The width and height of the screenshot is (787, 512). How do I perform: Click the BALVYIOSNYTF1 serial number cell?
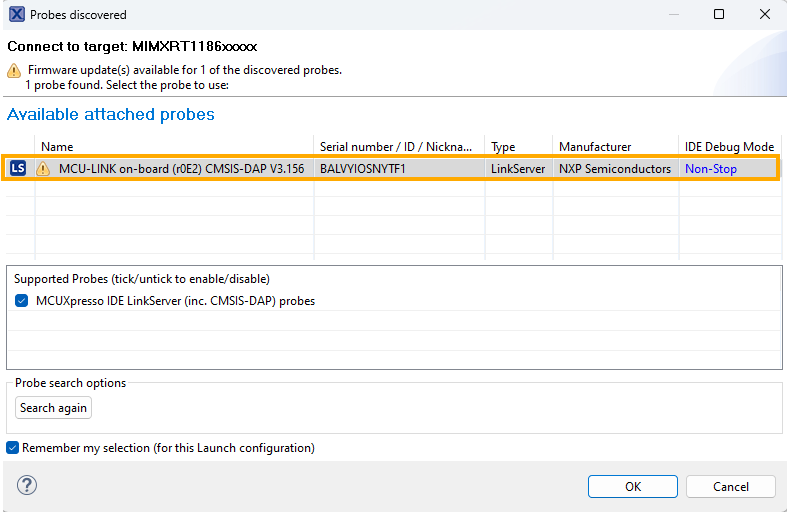coord(362,169)
